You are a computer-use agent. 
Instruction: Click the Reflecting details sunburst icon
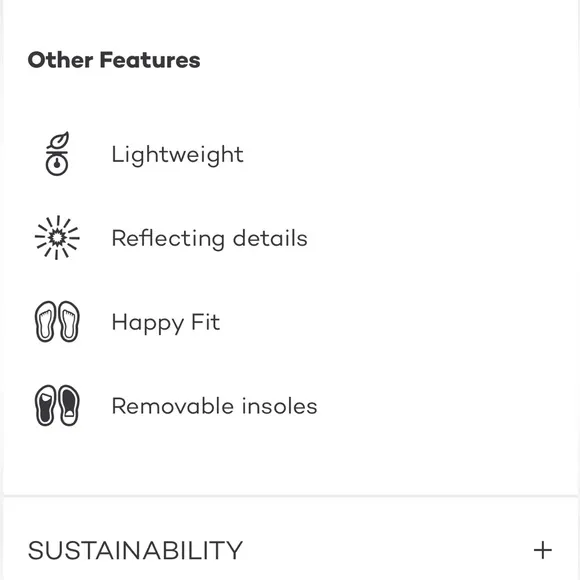coord(57,237)
